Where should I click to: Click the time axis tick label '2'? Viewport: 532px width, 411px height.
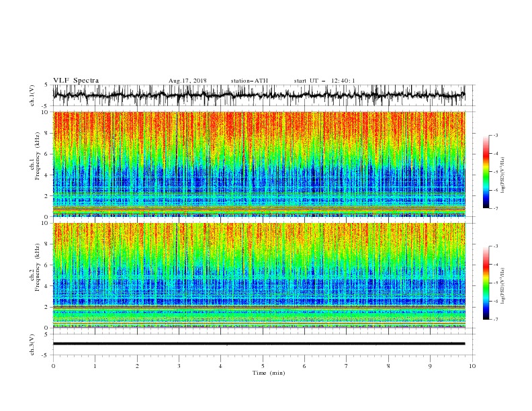137,366
